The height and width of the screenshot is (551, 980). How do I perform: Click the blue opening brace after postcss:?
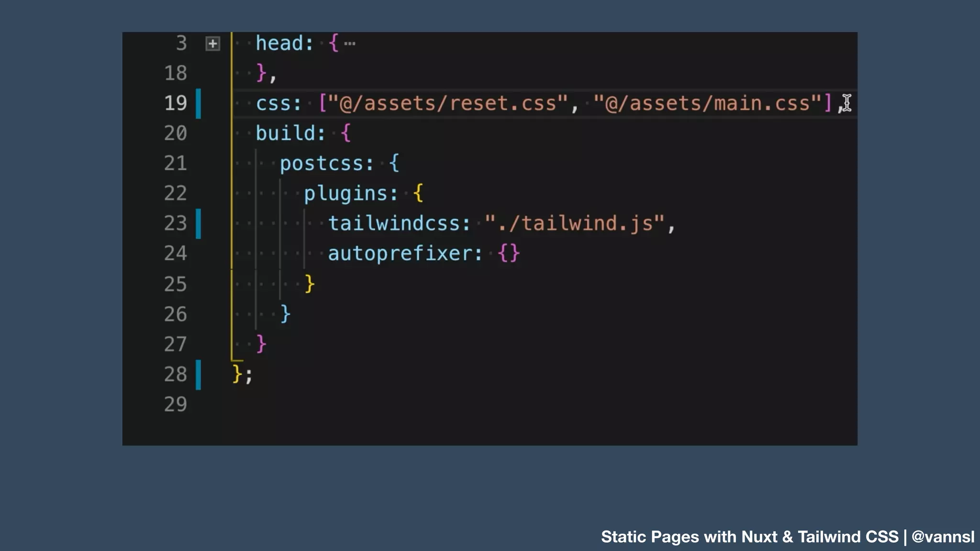coord(394,164)
